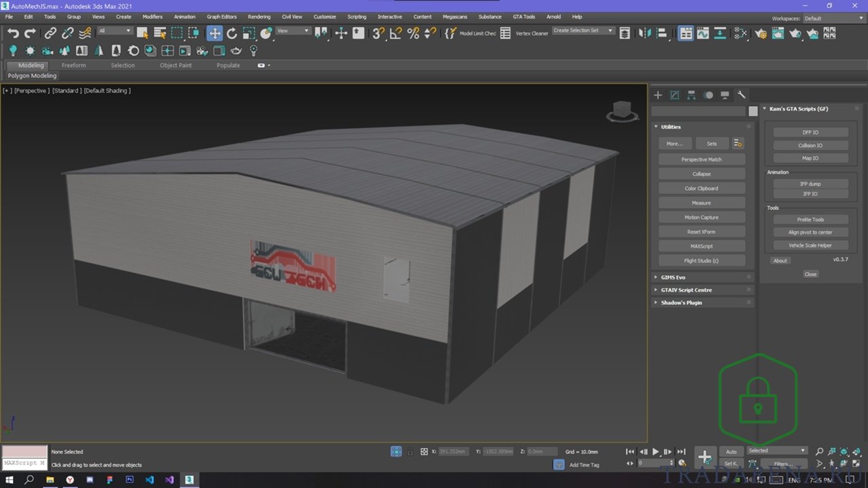Open the ribbon options dropdown arrow

269,66
